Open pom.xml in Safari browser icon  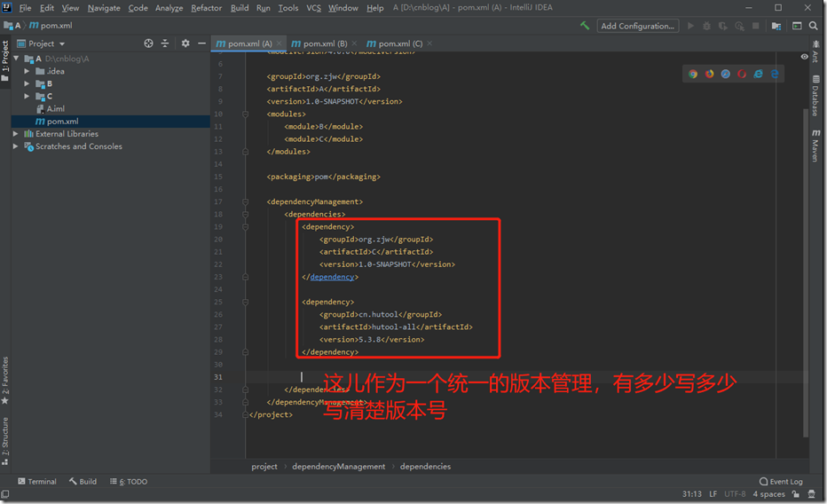tap(726, 74)
